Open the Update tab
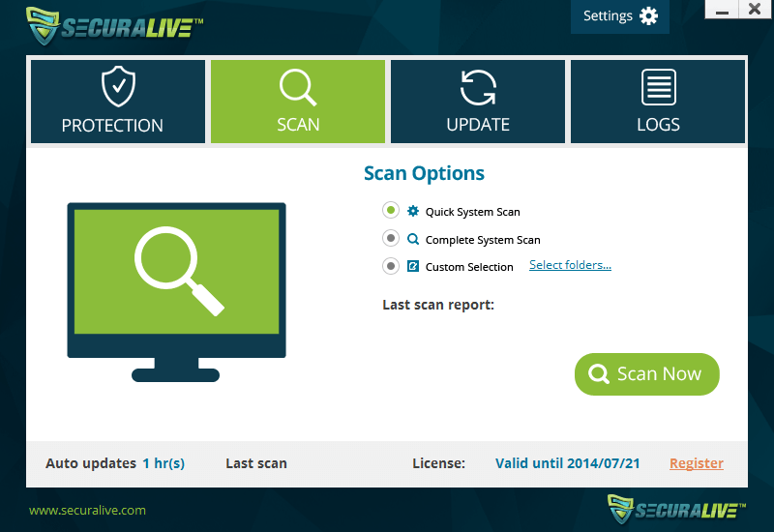 478,102
